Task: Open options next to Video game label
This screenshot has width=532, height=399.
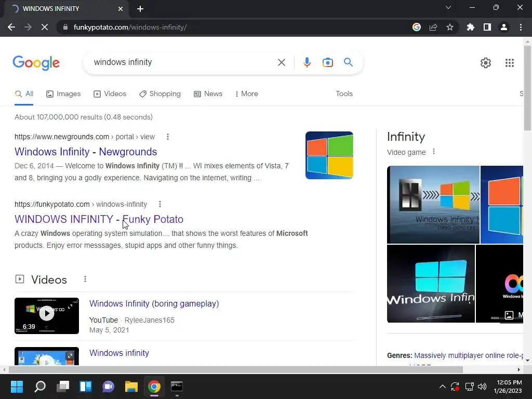Action: [434, 152]
